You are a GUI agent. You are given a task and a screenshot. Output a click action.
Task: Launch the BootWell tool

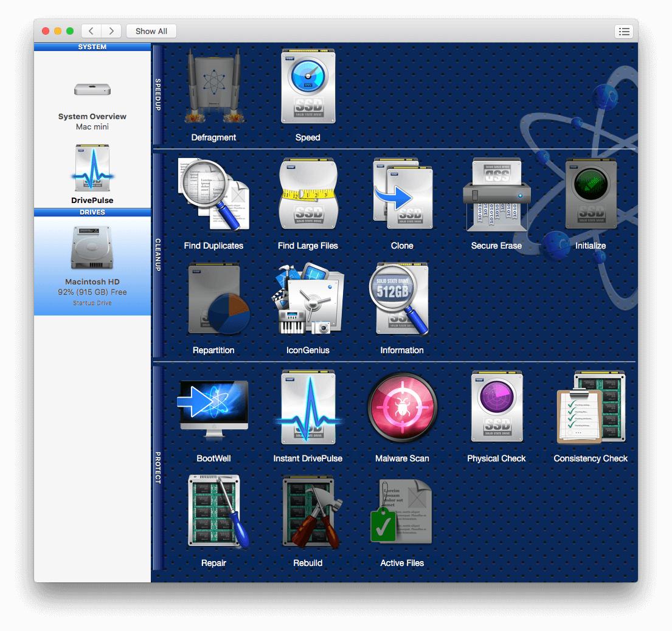pos(213,406)
